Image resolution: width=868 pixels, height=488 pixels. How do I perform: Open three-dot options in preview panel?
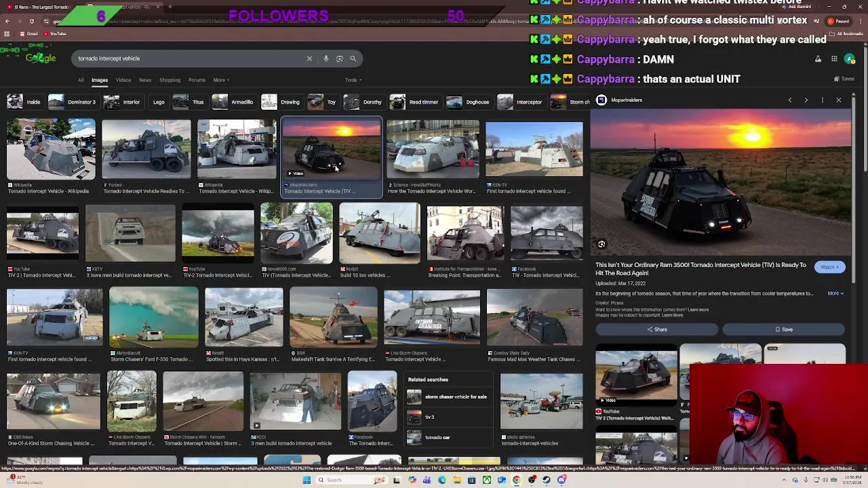pos(822,100)
